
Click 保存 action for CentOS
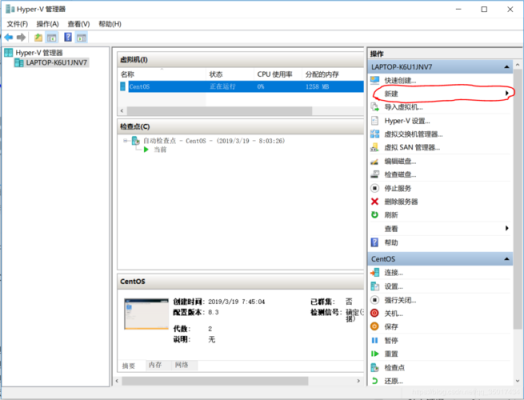pos(391,327)
